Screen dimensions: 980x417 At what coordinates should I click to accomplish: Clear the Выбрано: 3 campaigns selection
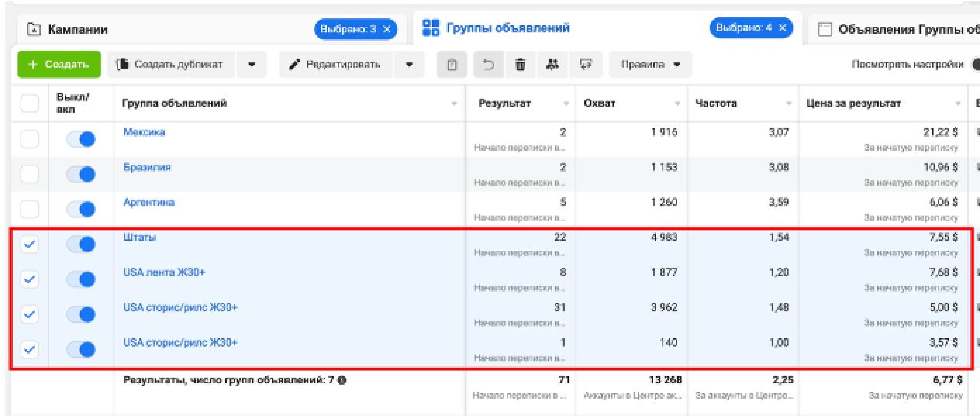pos(387,29)
